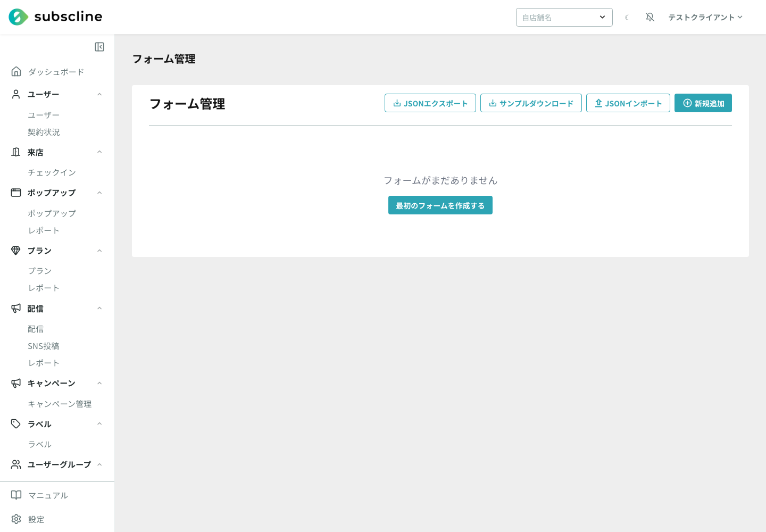The image size is (766, 532).
Task: Click the 設定 gear icon
Action: (16, 519)
